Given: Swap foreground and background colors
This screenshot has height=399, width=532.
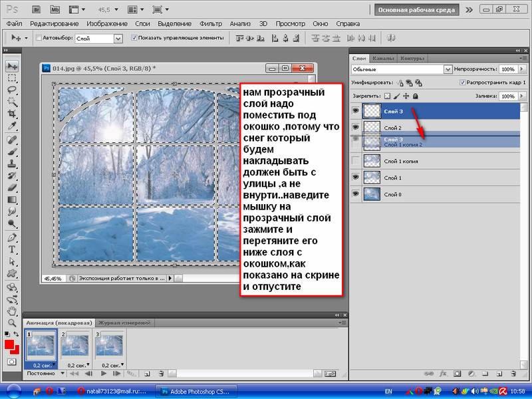Looking at the screenshot, I should (x=16, y=334).
